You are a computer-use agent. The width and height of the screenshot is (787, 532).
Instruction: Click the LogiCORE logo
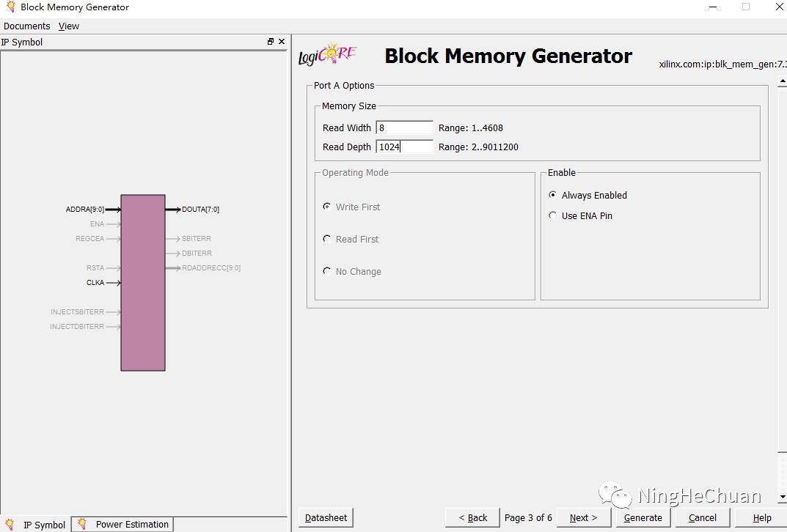[x=327, y=55]
